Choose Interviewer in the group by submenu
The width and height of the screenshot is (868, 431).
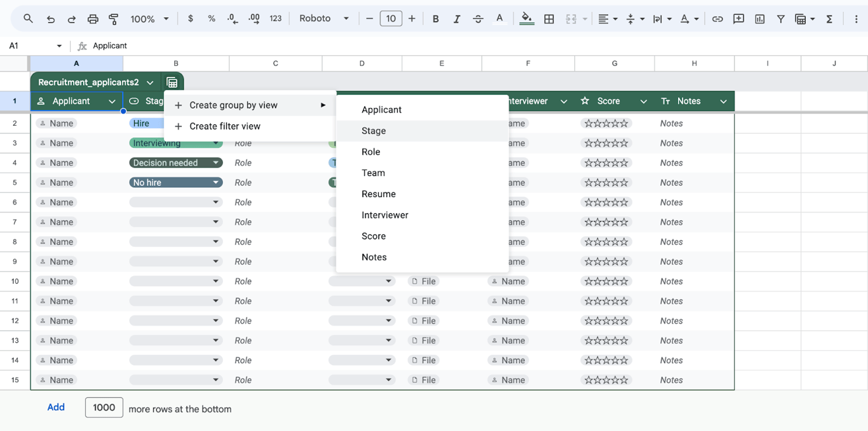point(422,215)
